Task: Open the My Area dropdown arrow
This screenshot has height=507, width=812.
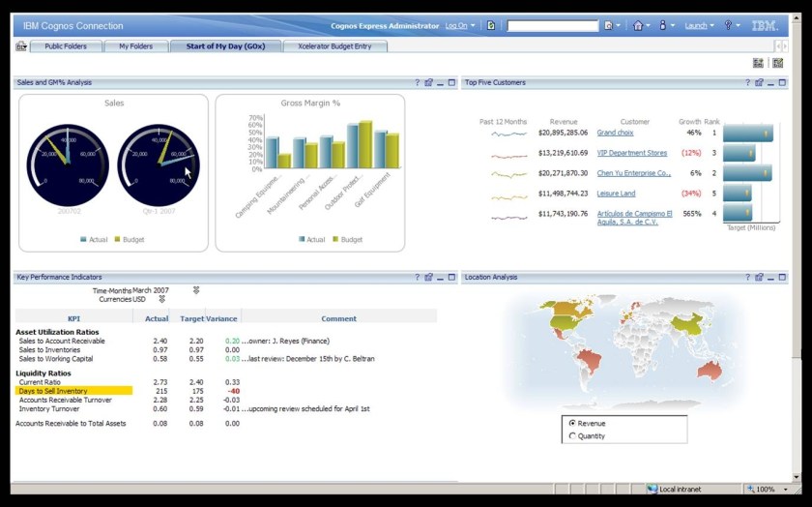Action: tap(673, 26)
